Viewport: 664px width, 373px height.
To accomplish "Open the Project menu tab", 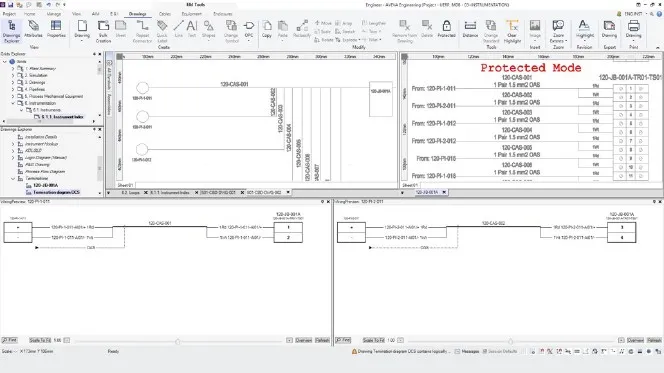I will (x=9, y=14).
